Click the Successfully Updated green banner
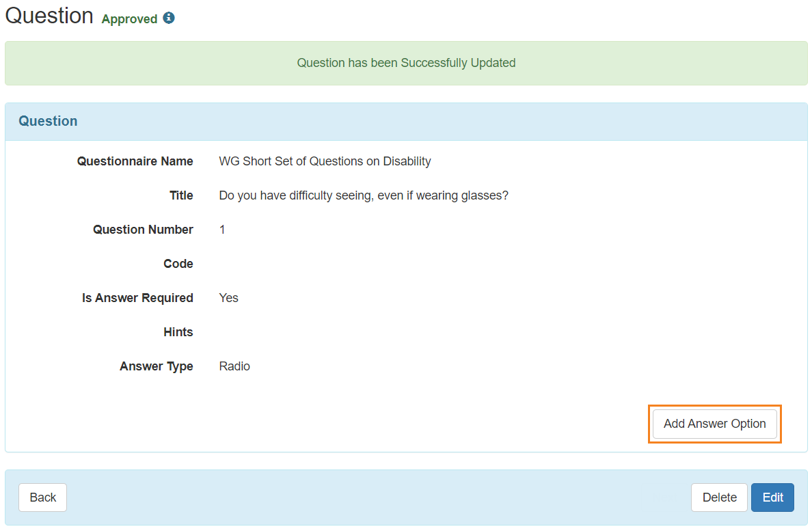 click(406, 63)
